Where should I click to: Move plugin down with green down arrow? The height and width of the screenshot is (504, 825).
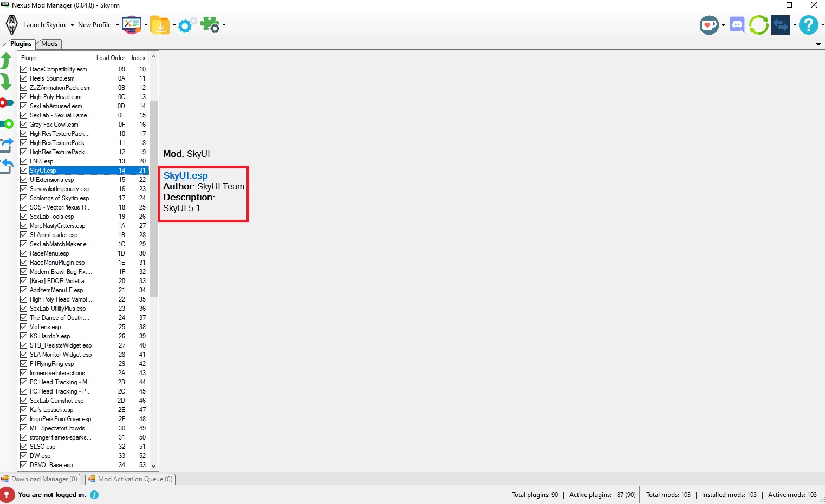(6, 82)
